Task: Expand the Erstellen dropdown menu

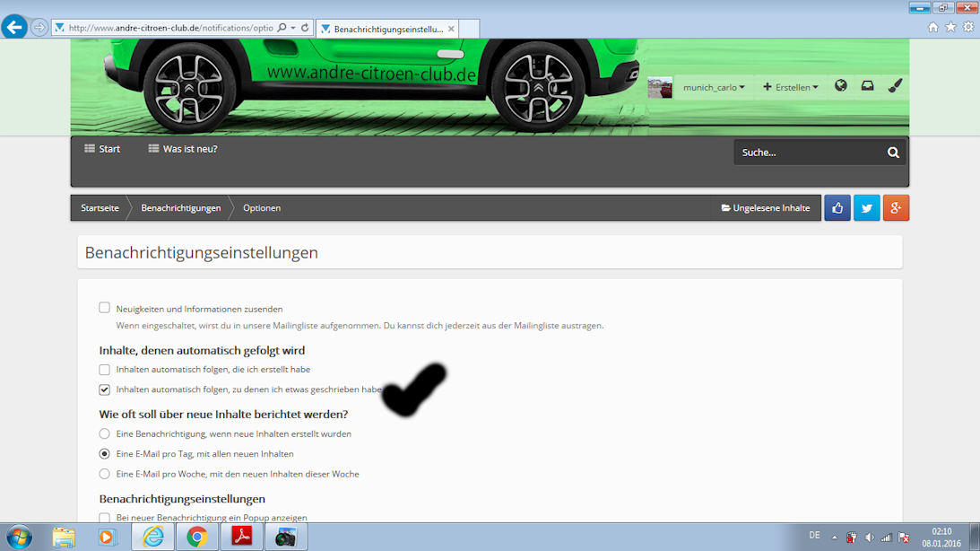Action: [x=790, y=87]
